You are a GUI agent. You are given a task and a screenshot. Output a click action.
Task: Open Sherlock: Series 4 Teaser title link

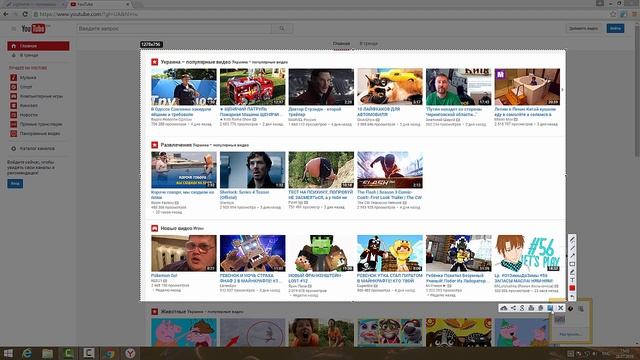244,195
